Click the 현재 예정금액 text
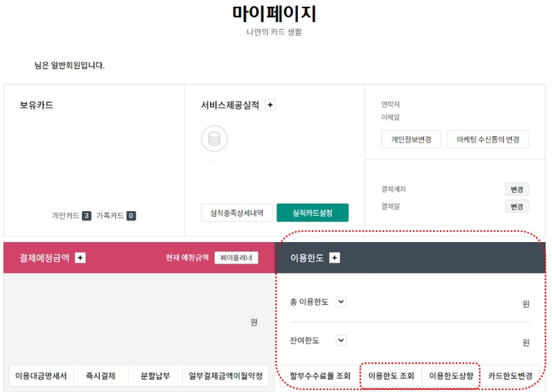This screenshot has width=552, height=392. [187, 258]
